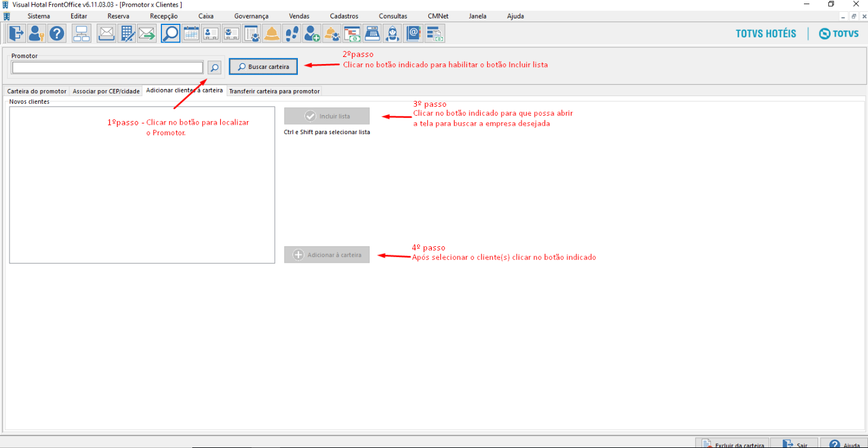Click the window with money icon
This screenshot has width=868, height=448.
click(x=352, y=33)
